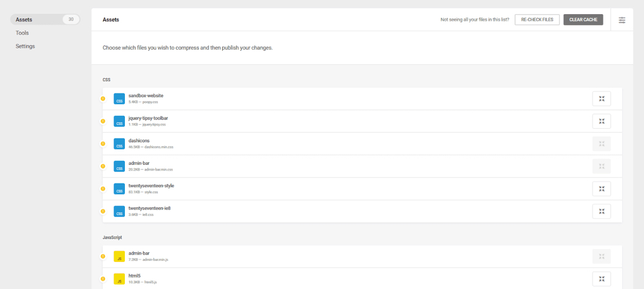Toggle compress for admin-bar JavaScript file
The image size is (644, 289).
pos(601,256)
